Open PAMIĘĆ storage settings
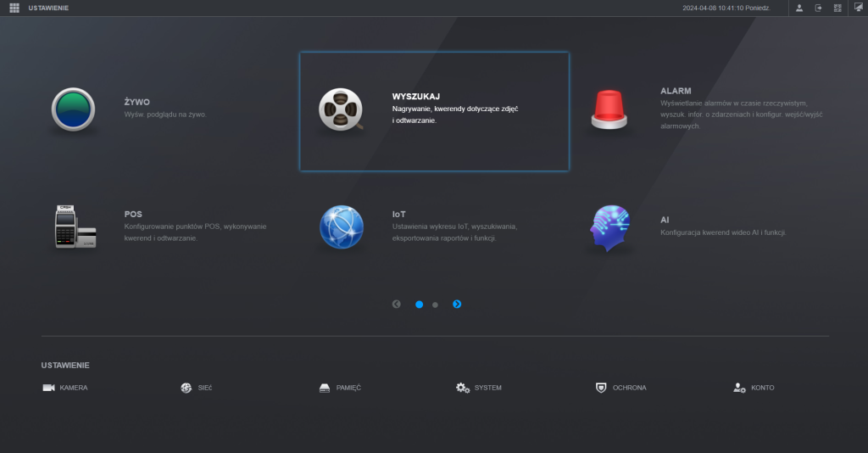The height and width of the screenshot is (453, 868). pyautogui.click(x=340, y=388)
